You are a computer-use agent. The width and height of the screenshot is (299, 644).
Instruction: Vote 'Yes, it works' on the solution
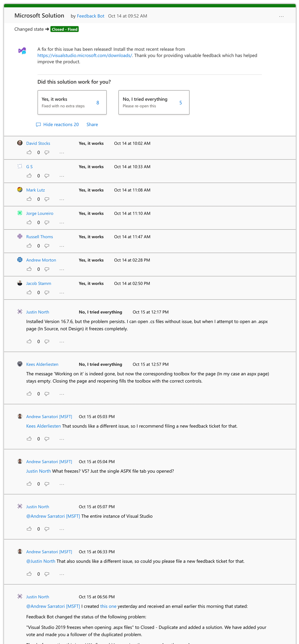tap(72, 102)
